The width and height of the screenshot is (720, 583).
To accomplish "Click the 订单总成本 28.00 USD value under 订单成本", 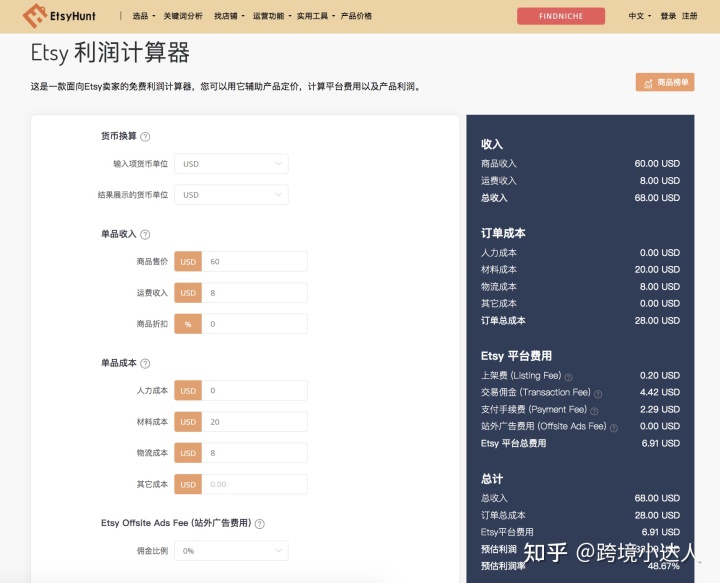I will tap(657, 320).
